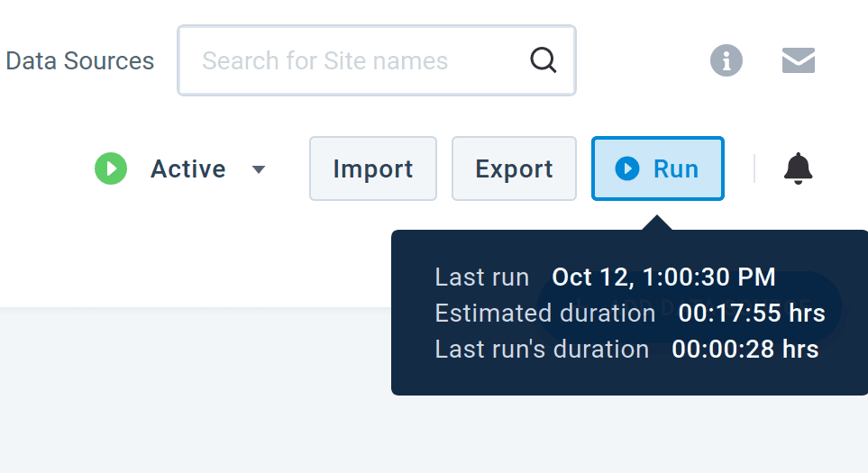Click the magnifier search icon
Screen dimensions: 868x473
click(x=543, y=60)
